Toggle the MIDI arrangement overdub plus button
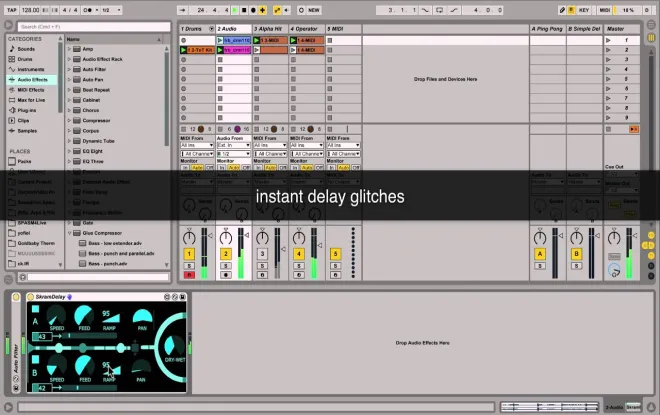The image size is (660, 415). tap(263, 10)
